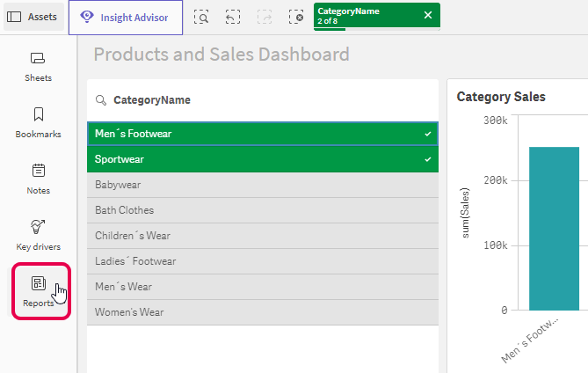
Task: Open Key drivers analysis
Action: pyautogui.click(x=38, y=235)
